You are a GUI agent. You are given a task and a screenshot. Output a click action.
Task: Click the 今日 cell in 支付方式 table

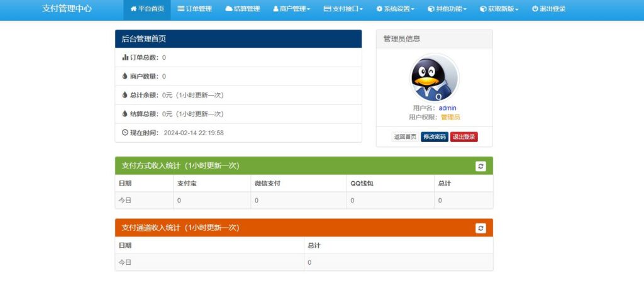coord(144,201)
